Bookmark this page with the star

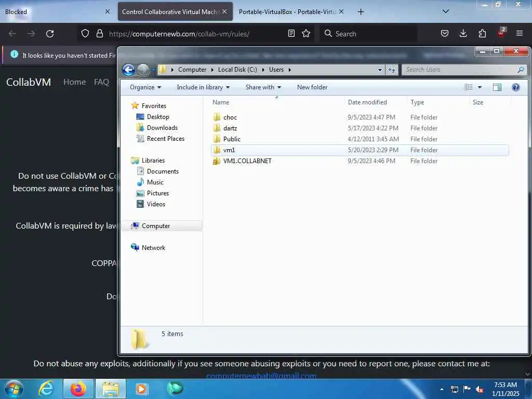pyautogui.click(x=306, y=33)
